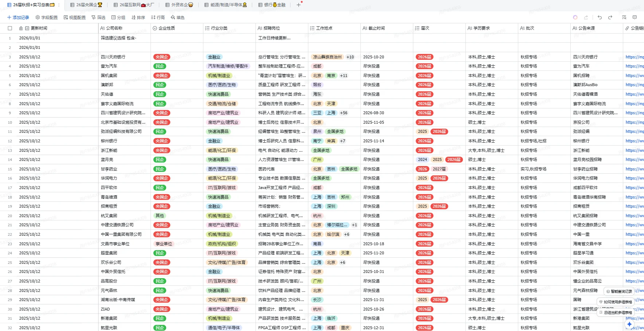The height and width of the screenshot is (331, 644).
Task: Click the 添加记录 add record button
Action: coord(18,18)
